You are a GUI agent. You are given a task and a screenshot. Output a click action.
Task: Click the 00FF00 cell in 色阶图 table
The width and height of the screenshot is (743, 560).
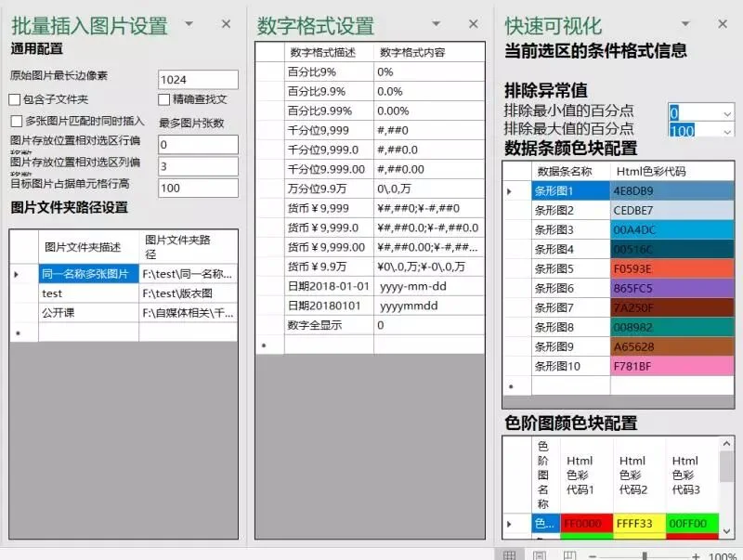pos(692,524)
